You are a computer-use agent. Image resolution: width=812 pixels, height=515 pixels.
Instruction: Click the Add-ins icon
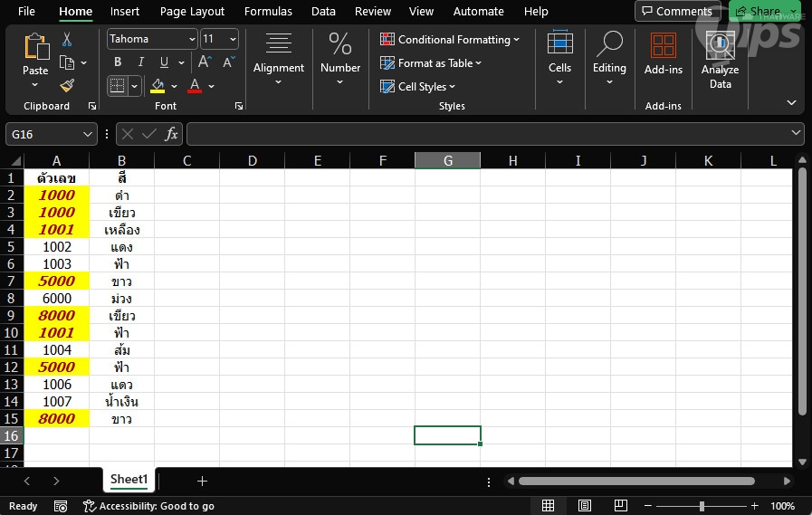pos(663,54)
